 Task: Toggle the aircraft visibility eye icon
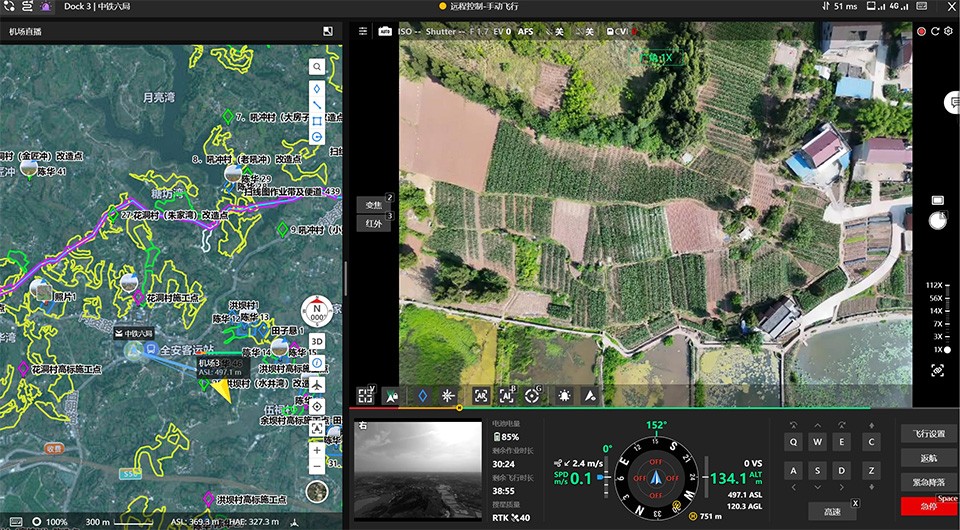pos(590,396)
